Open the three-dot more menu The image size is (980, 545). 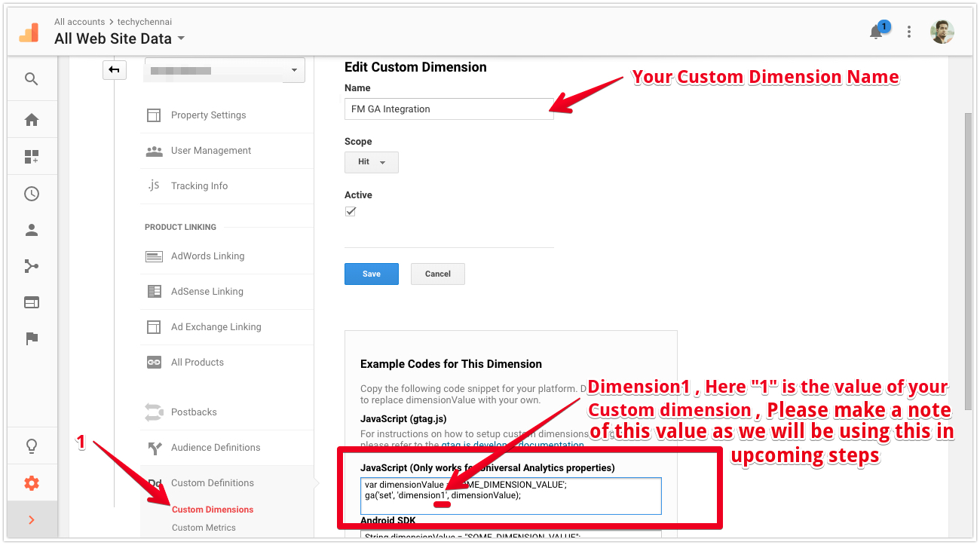click(x=910, y=32)
